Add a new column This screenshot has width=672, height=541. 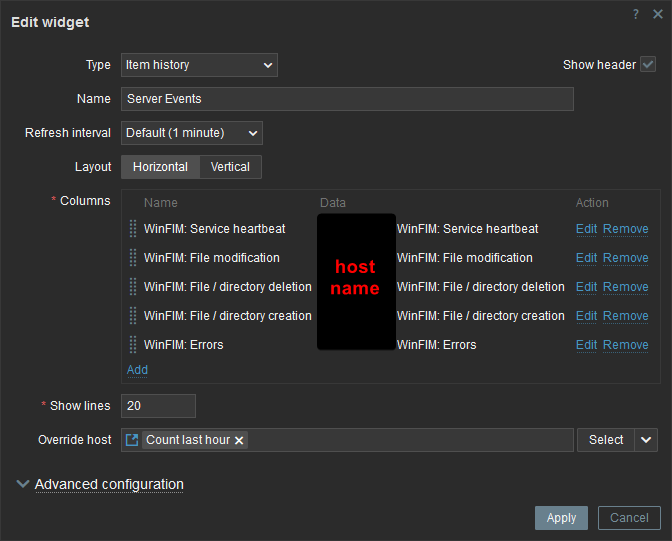click(x=137, y=370)
